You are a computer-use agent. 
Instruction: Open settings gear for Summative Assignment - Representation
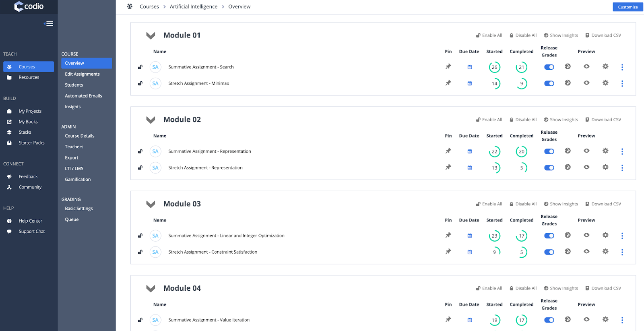click(x=605, y=151)
